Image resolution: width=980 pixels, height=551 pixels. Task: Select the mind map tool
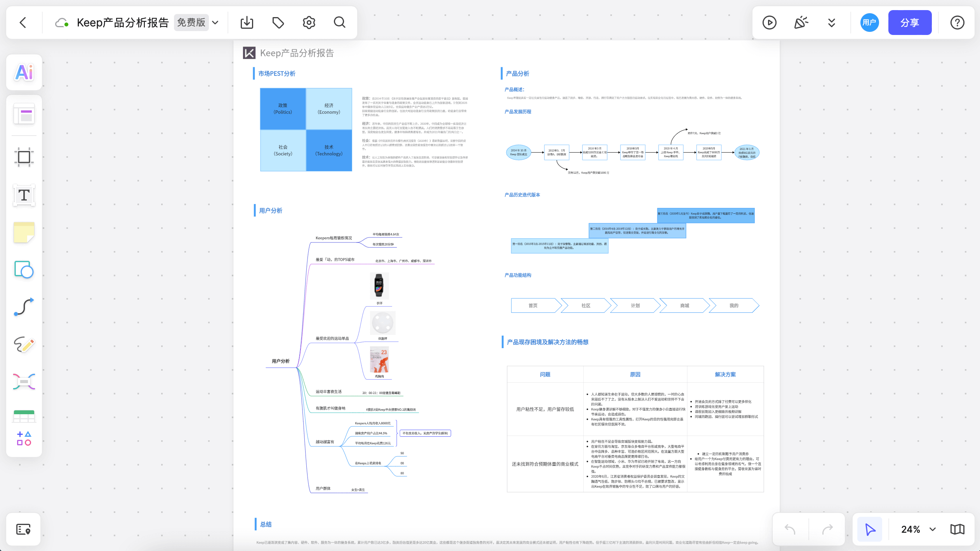pyautogui.click(x=24, y=382)
